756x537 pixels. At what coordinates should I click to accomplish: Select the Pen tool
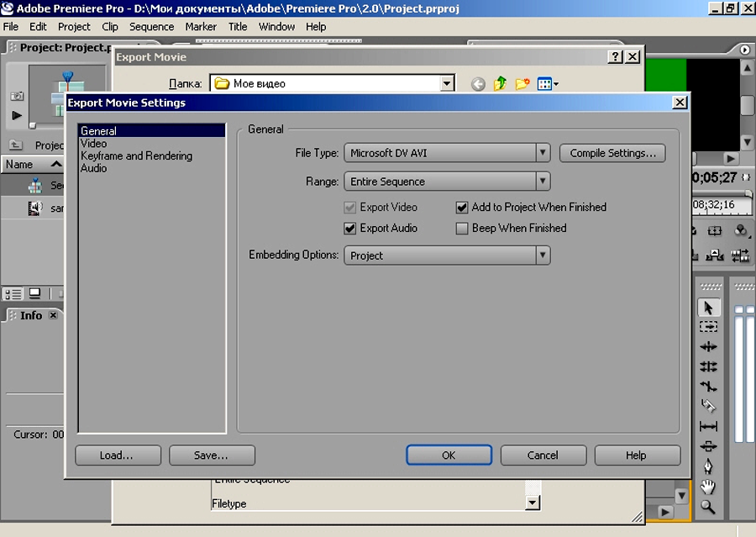coord(708,466)
